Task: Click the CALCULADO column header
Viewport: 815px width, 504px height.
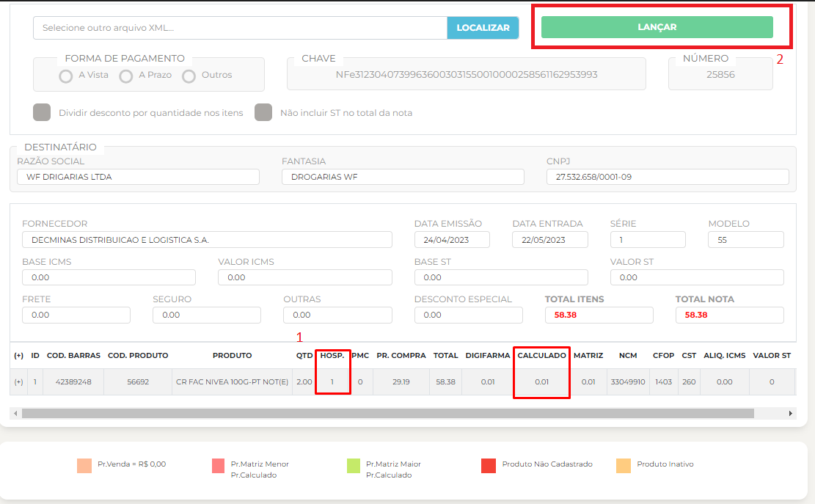Action: pyautogui.click(x=541, y=355)
